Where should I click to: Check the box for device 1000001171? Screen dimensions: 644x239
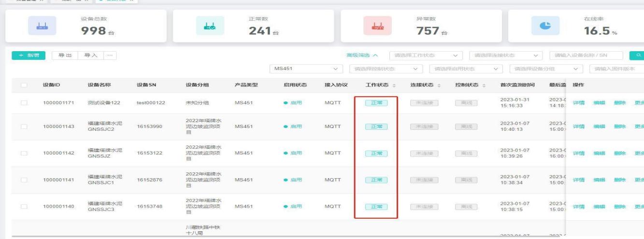[24, 102]
